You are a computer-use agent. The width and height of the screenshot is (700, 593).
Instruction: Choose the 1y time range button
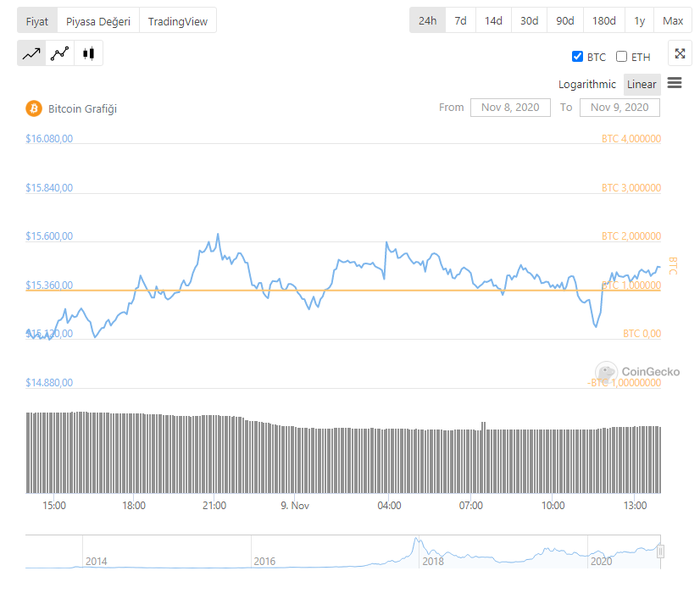point(639,20)
